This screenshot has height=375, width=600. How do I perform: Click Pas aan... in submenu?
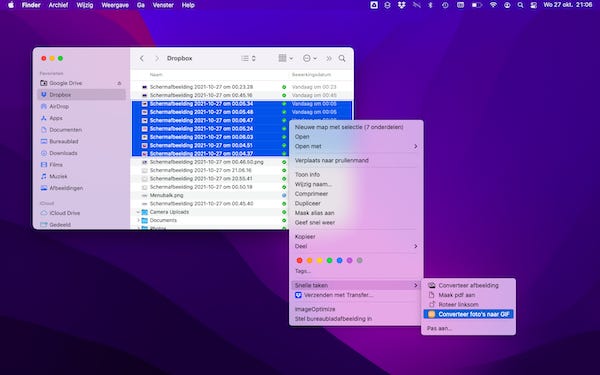pyautogui.click(x=468, y=328)
